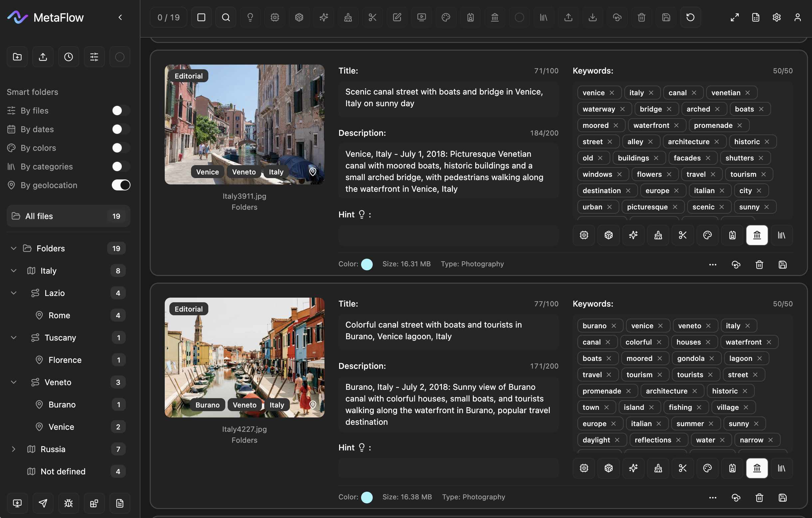Click the bug icon in bottom sidebar
812x518 pixels.
[x=69, y=503]
